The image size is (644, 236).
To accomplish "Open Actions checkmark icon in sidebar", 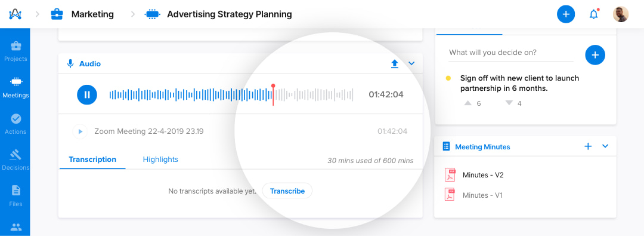I will 16,119.
